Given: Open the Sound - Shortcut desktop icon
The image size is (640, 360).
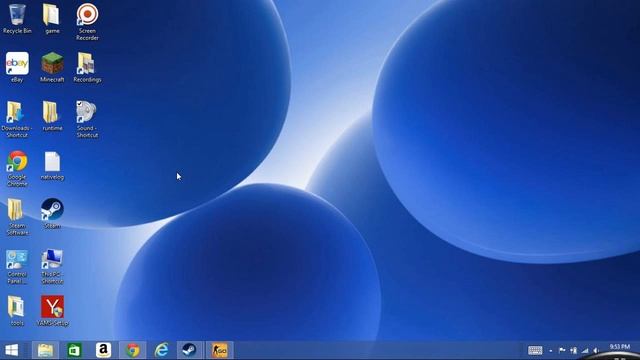Looking at the screenshot, I should coord(87,119).
